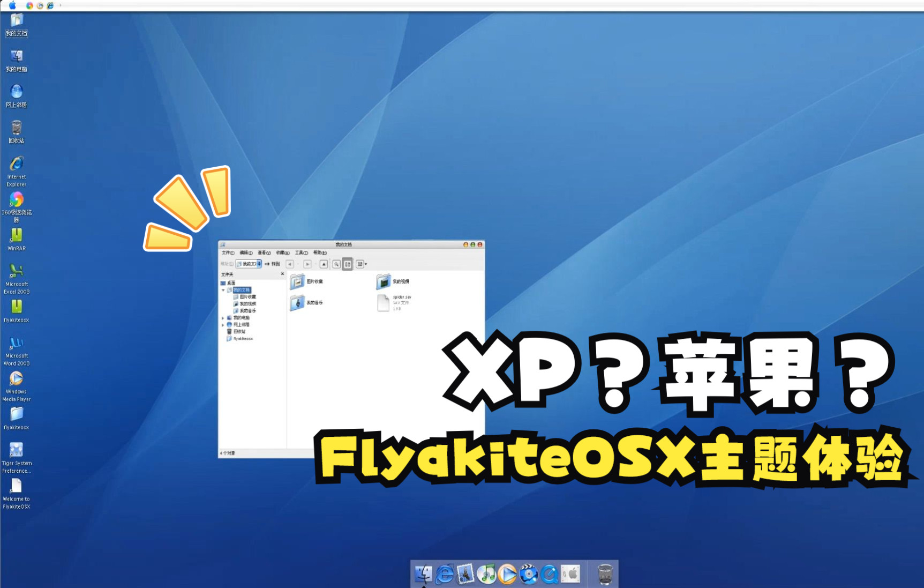Open the 我的音乐 folder in file view
The width and height of the screenshot is (924, 588).
coord(306,303)
